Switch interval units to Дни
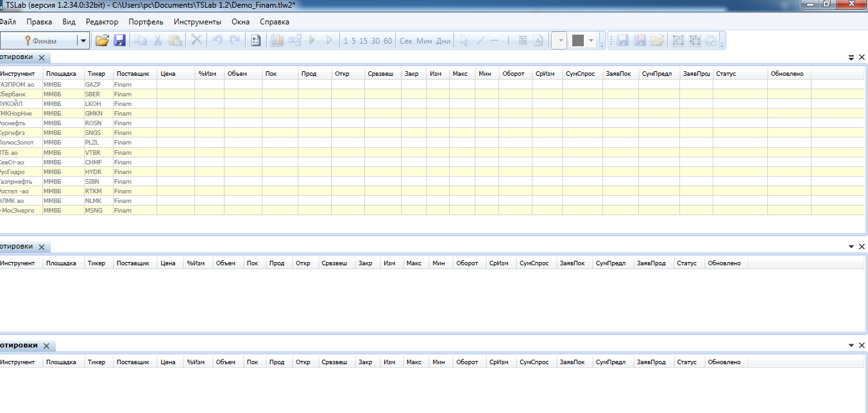The width and height of the screenshot is (868, 413). coord(443,41)
